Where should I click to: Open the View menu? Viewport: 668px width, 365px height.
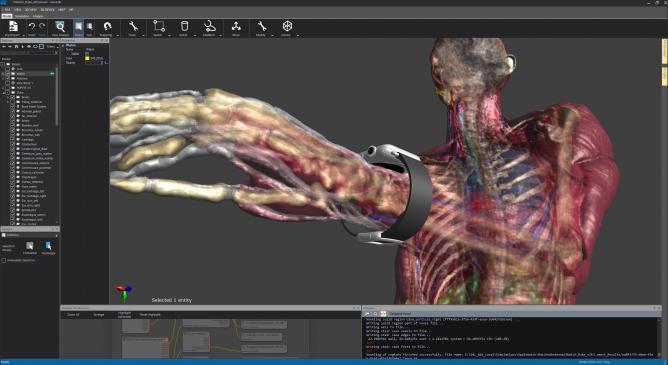click(x=17, y=9)
